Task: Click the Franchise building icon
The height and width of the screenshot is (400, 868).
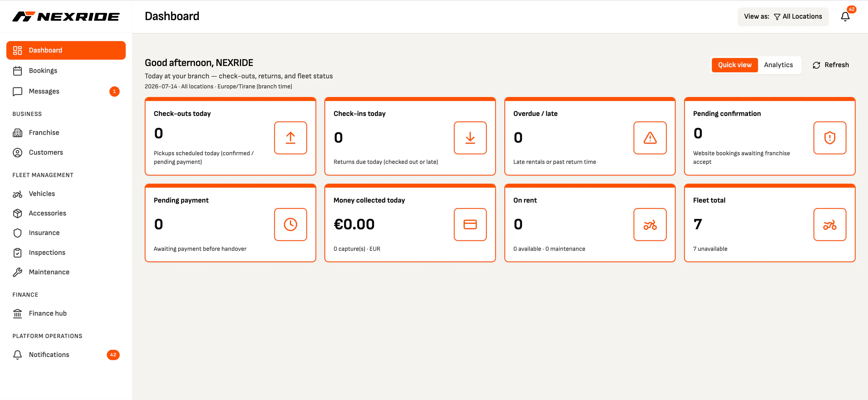Action: pos(18,133)
